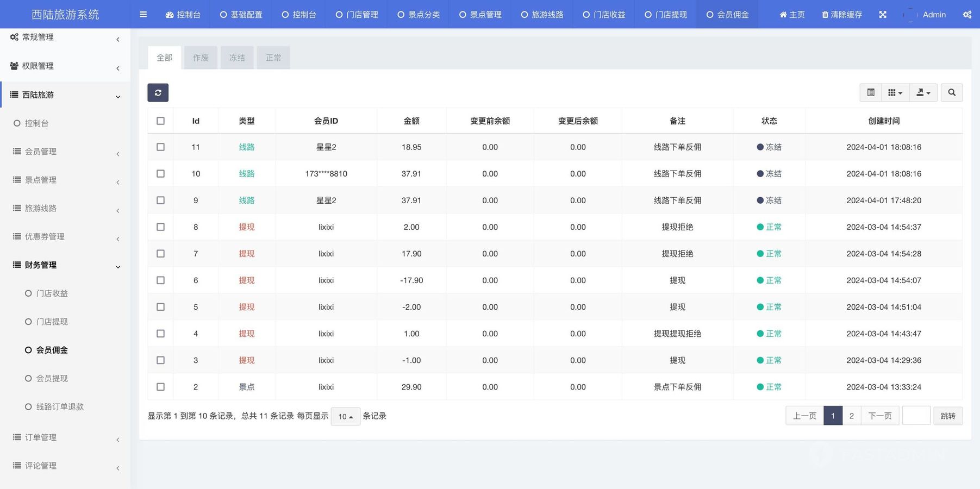
Task: Open the page size 10 dropdown
Action: coord(345,417)
